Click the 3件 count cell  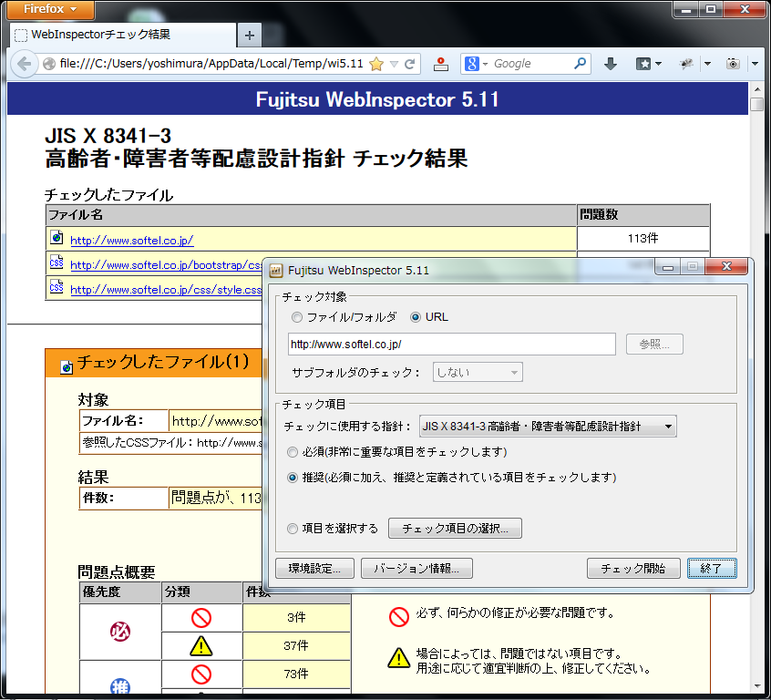[296, 617]
